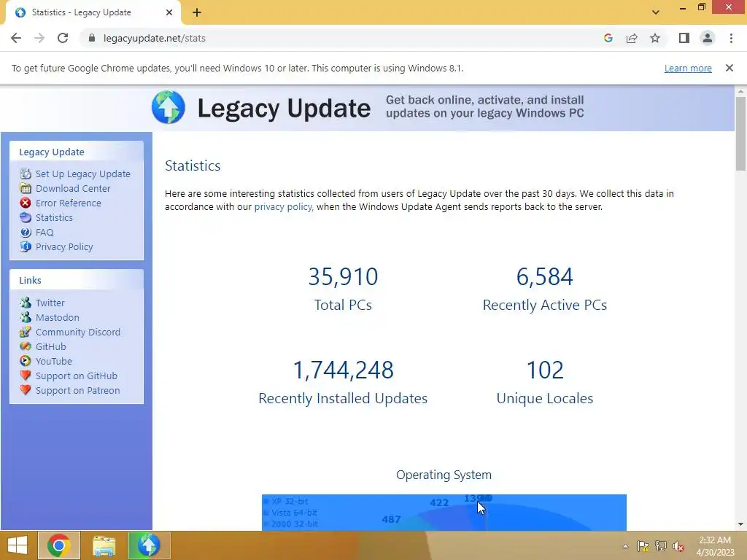747x560 pixels.
Task: Click the XP 32-bit chart legend entry
Action: pos(286,501)
